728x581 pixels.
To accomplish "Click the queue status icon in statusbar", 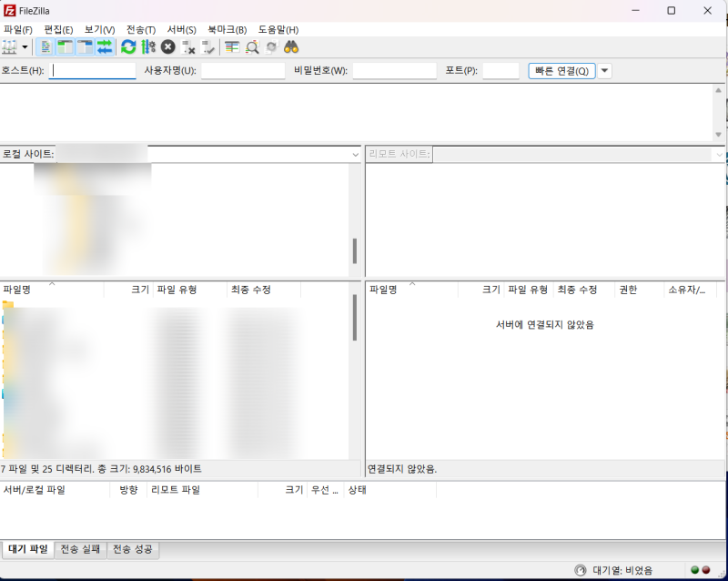I will [580, 569].
